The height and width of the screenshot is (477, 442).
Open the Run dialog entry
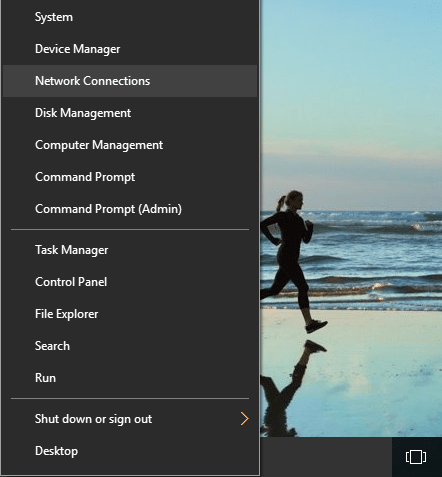[130, 378]
